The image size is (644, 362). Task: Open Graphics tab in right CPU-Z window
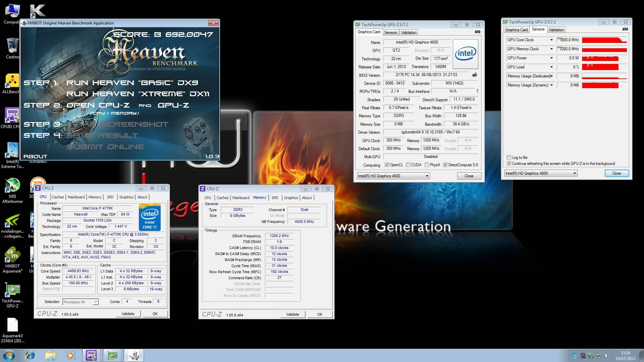pos(291,198)
